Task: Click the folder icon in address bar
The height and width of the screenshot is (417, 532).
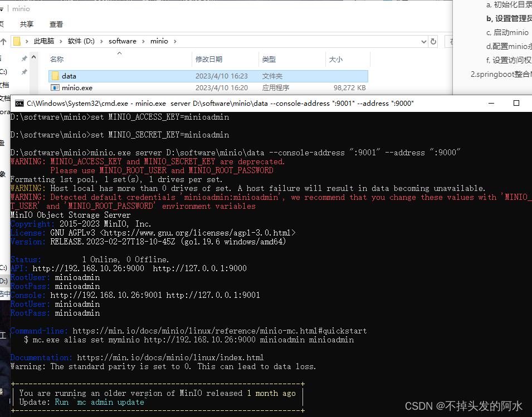Action: pos(17,41)
